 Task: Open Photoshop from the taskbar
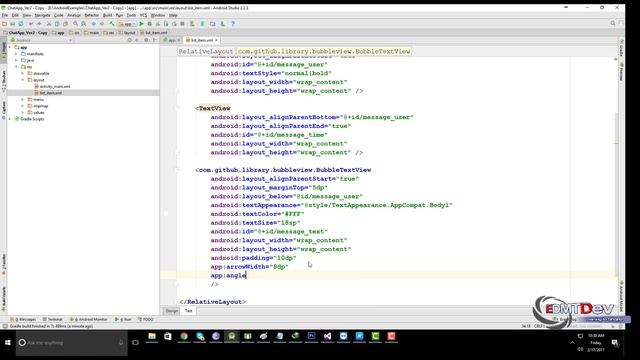(311, 336)
